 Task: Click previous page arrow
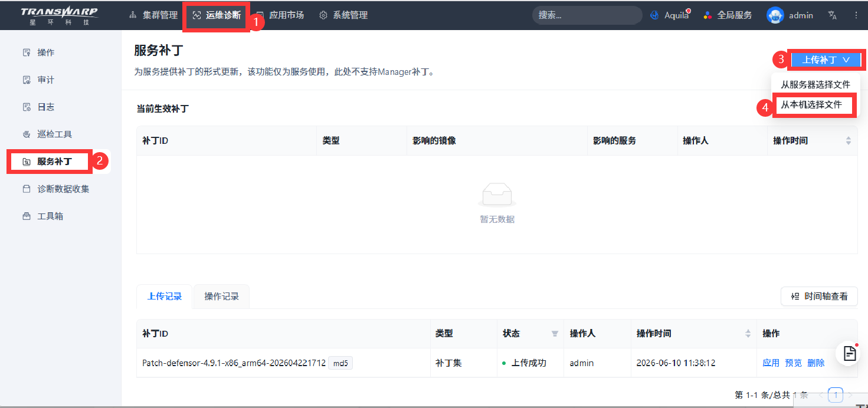pyautogui.click(x=821, y=394)
